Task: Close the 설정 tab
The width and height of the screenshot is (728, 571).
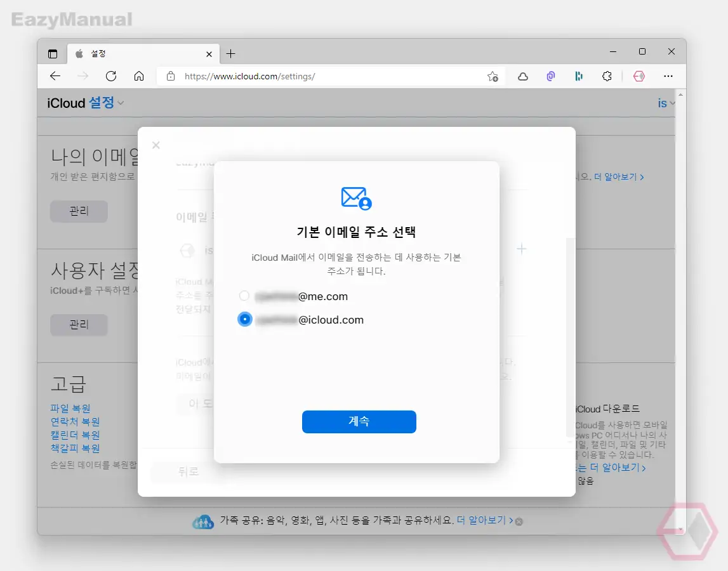Action: coord(209,55)
